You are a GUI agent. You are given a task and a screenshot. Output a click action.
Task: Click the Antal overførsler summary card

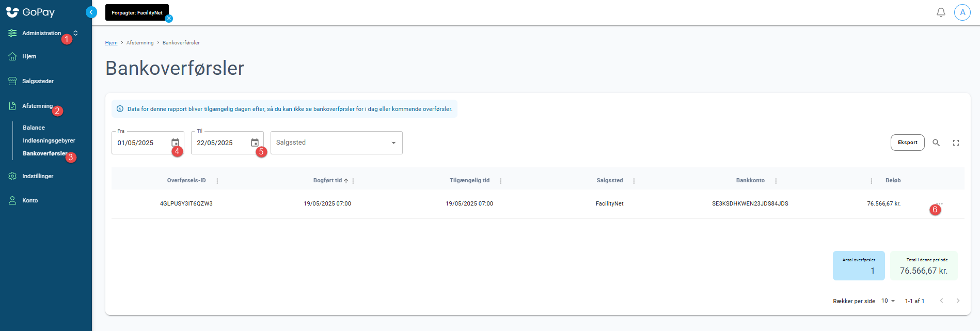pyautogui.click(x=859, y=265)
